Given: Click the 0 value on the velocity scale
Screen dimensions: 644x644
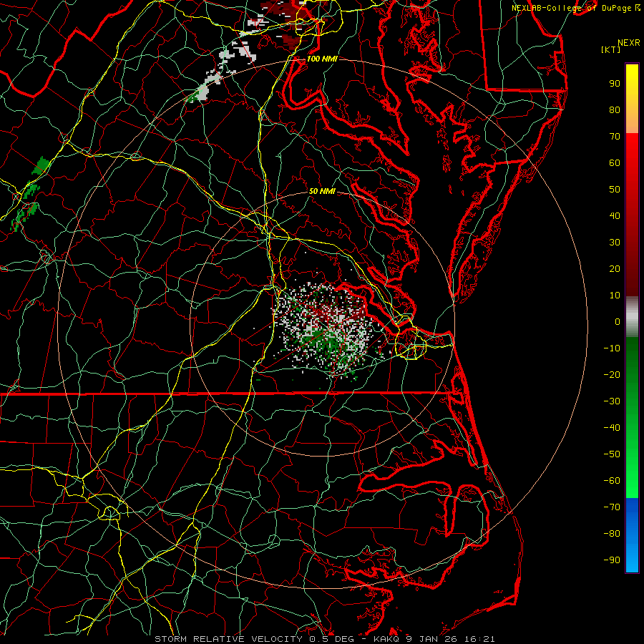Looking at the screenshot, I should click(618, 322).
